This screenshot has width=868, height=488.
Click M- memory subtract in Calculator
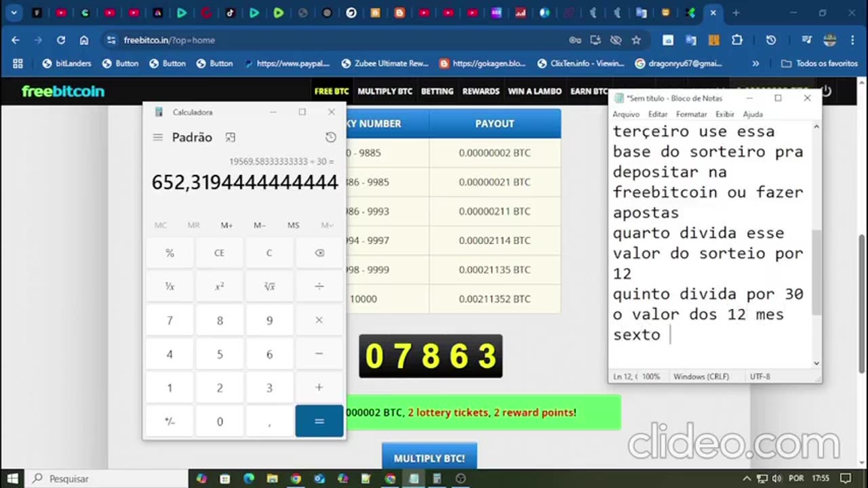click(x=260, y=225)
